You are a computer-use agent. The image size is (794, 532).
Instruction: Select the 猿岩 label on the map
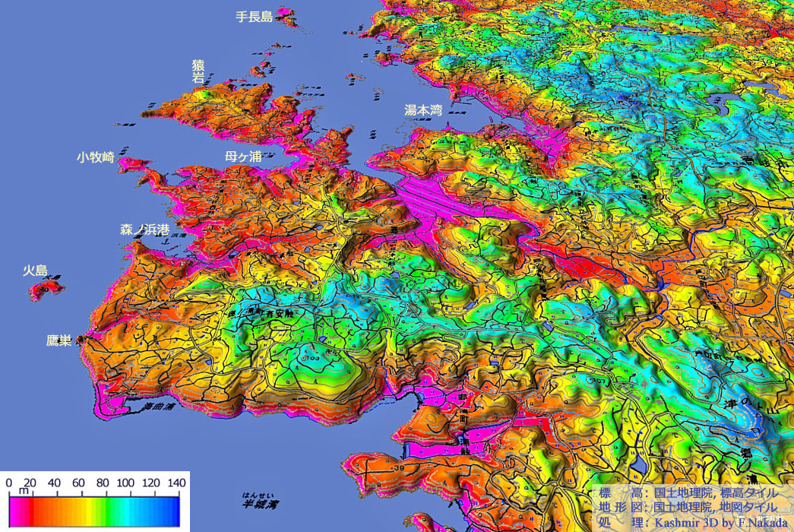[x=198, y=72]
